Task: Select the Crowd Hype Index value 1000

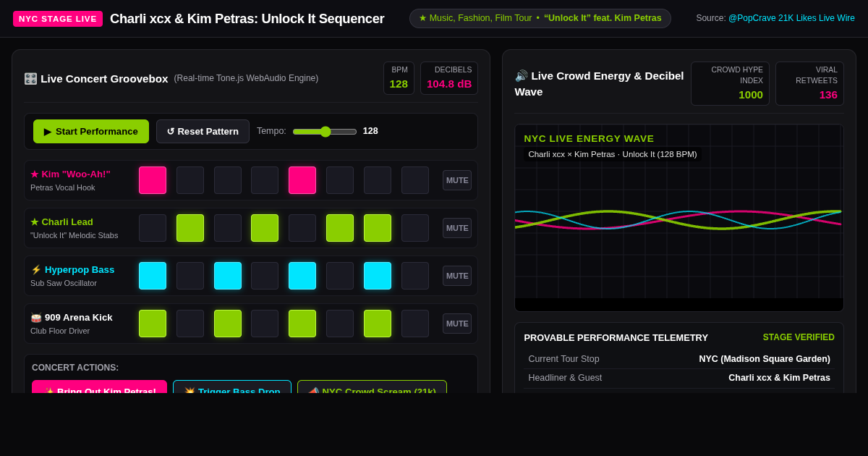Action: 751,95
